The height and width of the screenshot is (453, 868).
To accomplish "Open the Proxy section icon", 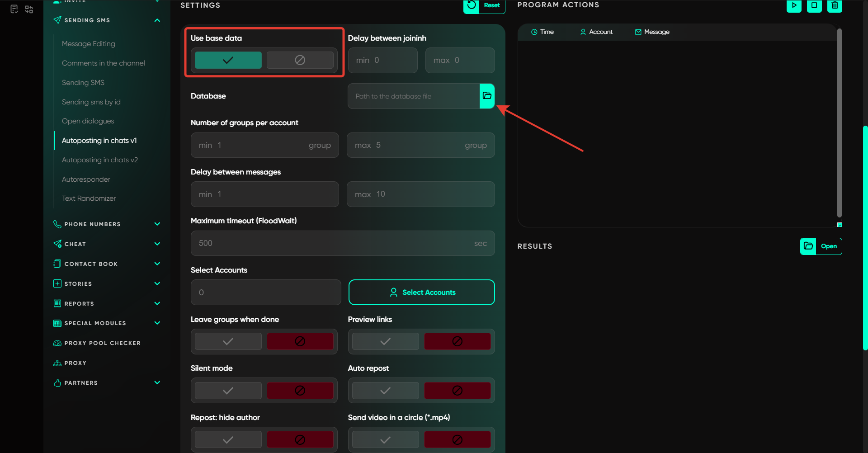I will click(57, 363).
